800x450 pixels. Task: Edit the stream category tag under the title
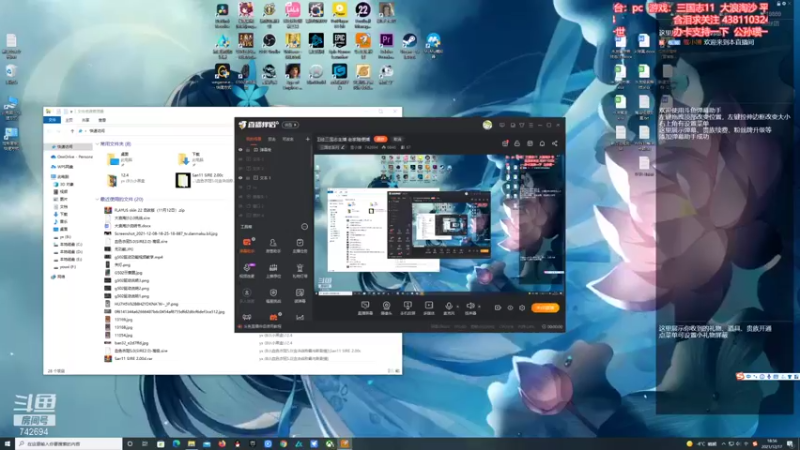332,147
